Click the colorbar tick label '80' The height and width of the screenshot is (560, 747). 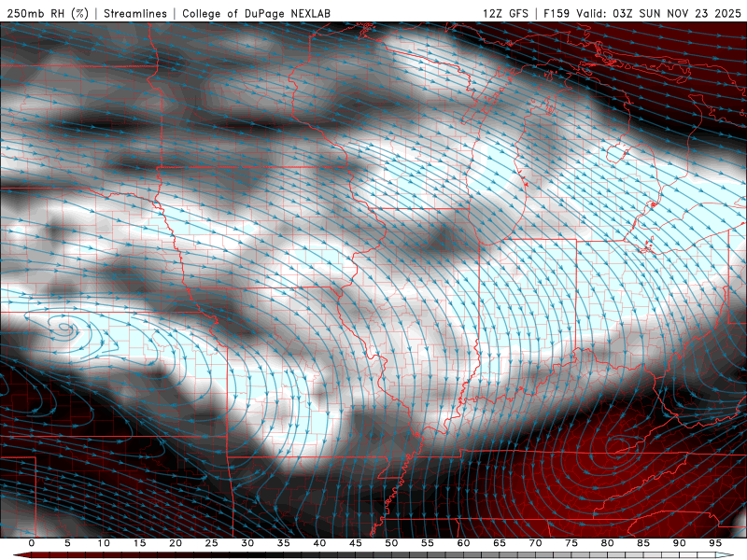click(607, 543)
